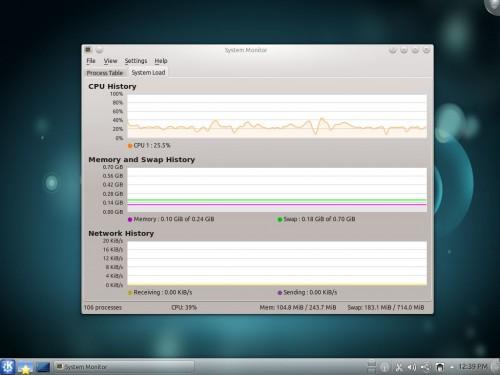The width and height of the screenshot is (500, 375).
Task: Click the CPU History graph
Action: [x=277, y=116]
